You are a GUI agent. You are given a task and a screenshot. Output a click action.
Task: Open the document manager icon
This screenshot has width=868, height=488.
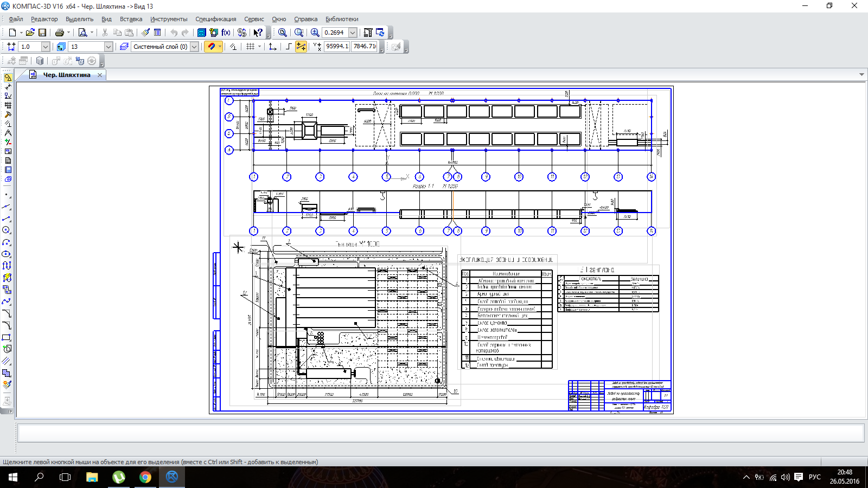201,33
